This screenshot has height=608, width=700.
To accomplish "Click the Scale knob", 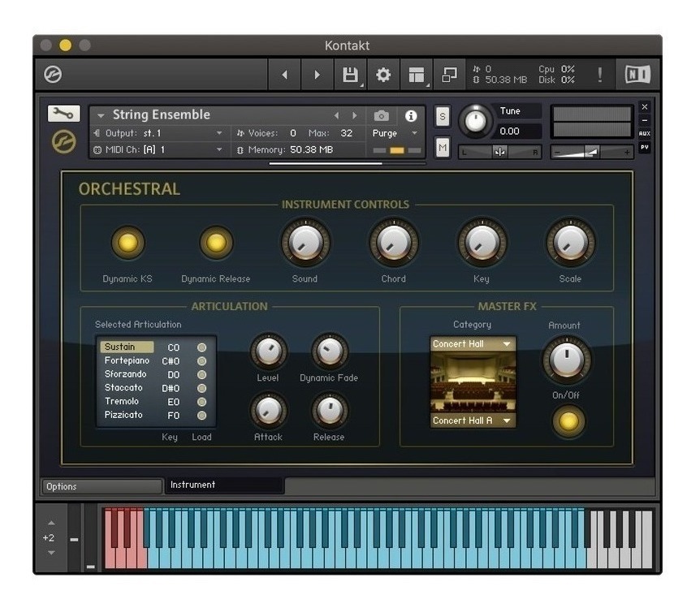I will (x=570, y=243).
